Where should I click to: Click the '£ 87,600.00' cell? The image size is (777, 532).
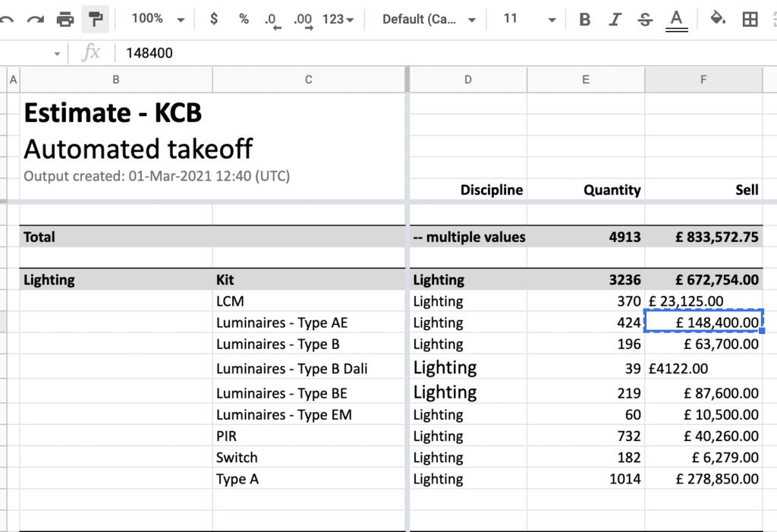tap(703, 392)
